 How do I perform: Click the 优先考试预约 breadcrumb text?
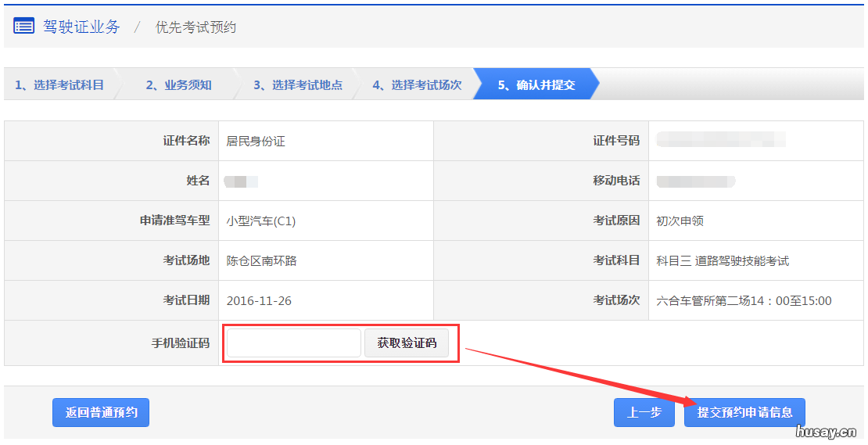point(195,27)
